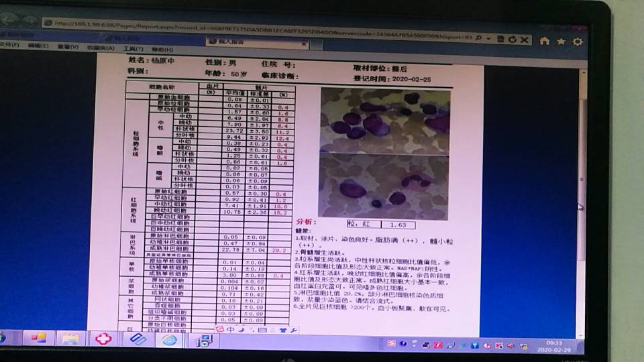Switch to the middle browser tab
Image resolution: width=644 pixels, height=362 pixels.
tap(153, 38)
